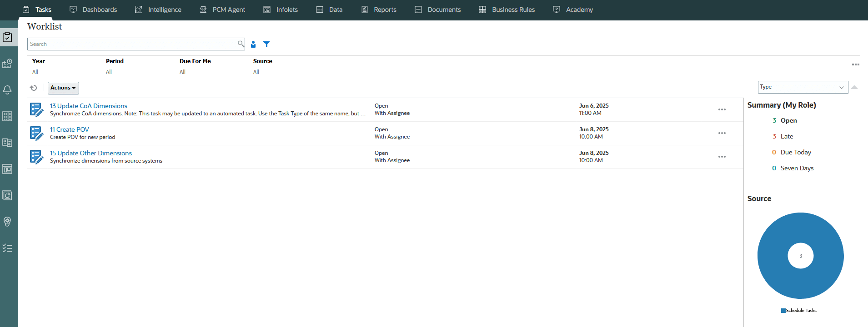Open the 13 Update CoA Dimensions link

(x=89, y=106)
